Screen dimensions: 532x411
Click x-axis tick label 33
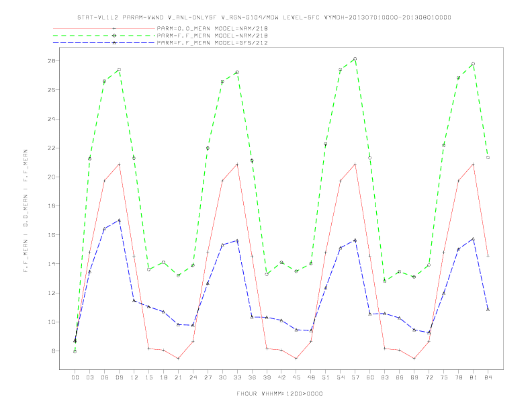[x=237, y=377]
